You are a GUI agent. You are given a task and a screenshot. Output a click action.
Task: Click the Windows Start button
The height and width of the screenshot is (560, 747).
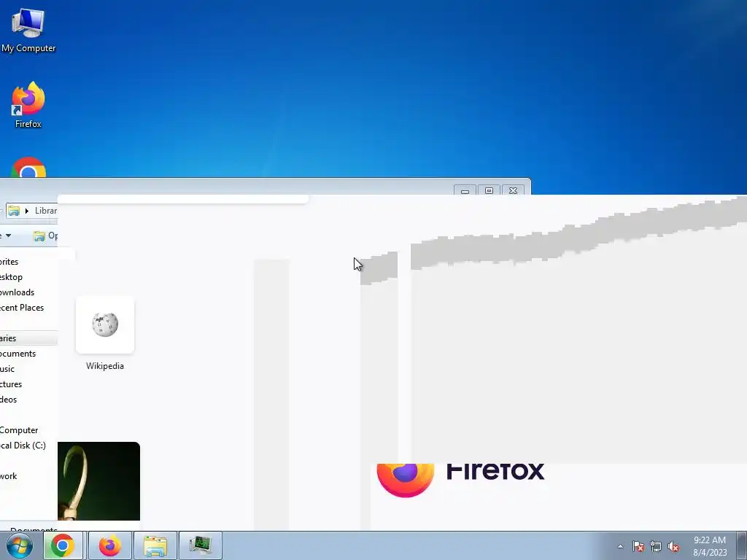tap(20, 545)
